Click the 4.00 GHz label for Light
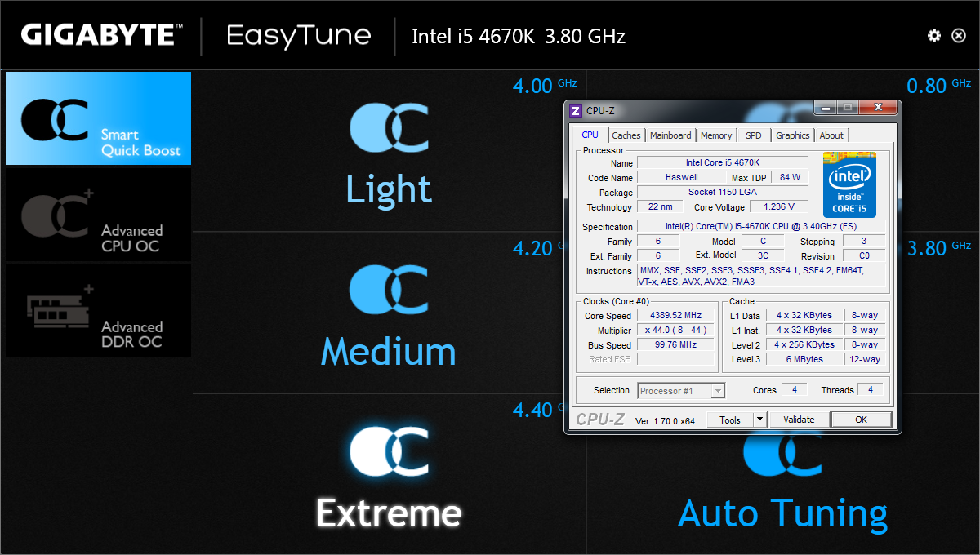Screen dimensions: 980x555 [x=545, y=85]
